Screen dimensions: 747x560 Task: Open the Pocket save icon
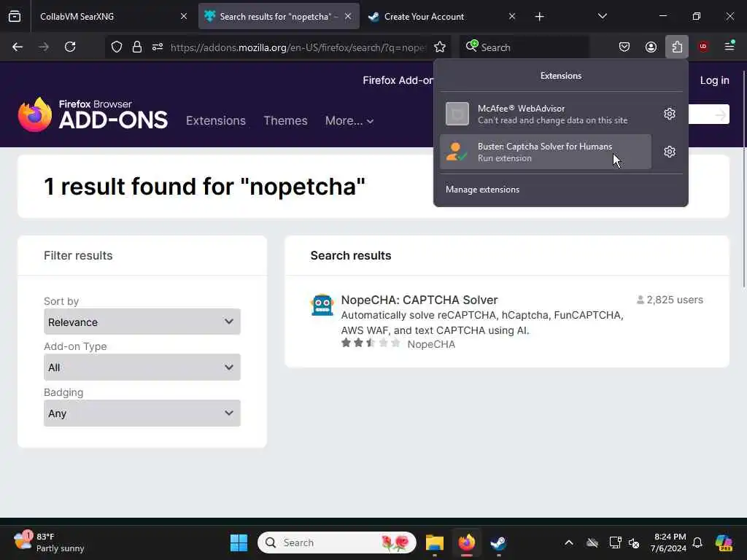[624, 47]
